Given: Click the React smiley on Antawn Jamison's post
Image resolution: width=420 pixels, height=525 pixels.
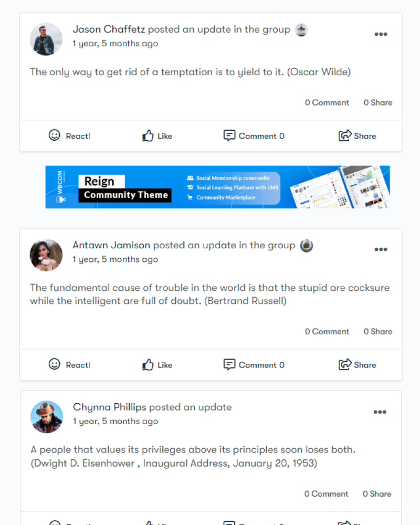Looking at the screenshot, I should 54,364.
